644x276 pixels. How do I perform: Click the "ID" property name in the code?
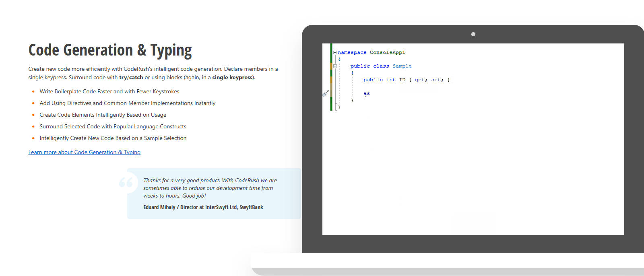(402, 80)
